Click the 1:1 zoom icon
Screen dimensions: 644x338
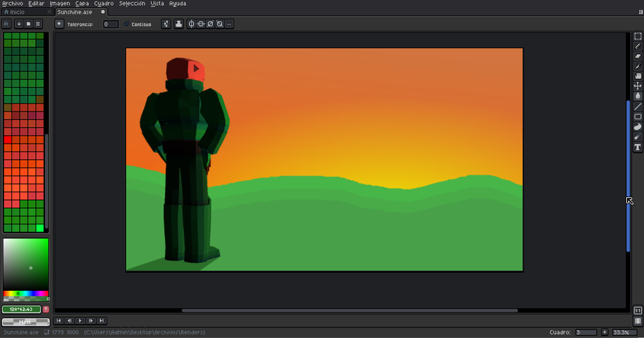point(638,311)
